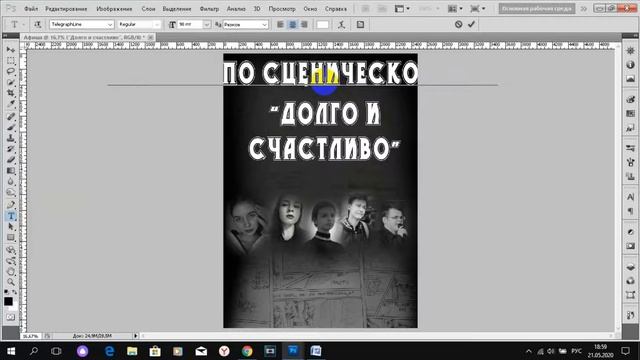
Task: Center the text alignment
Action: tap(292, 24)
